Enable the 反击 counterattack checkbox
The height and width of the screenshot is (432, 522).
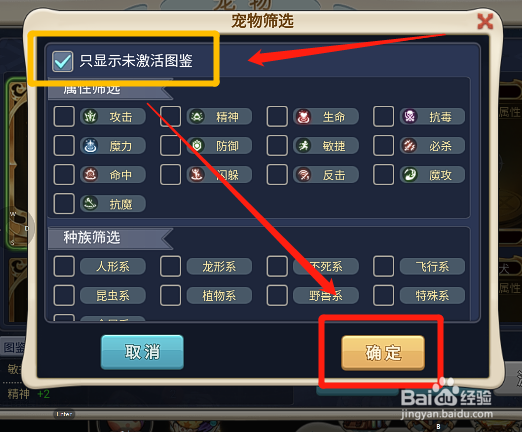pyautogui.click(x=277, y=174)
